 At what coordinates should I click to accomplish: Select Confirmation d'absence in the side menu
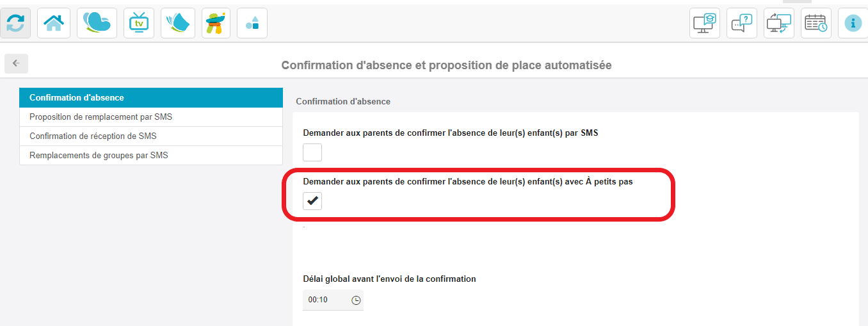click(x=151, y=98)
